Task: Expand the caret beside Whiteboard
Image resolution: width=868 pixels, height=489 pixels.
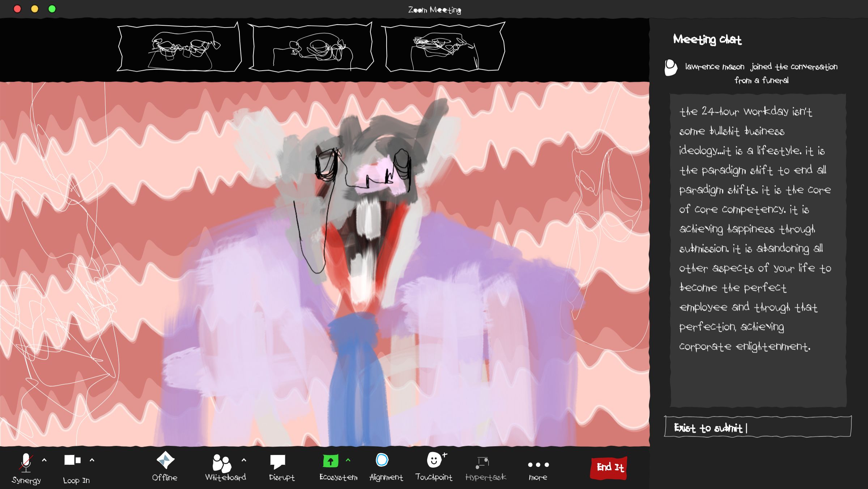Action: (244, 460)
